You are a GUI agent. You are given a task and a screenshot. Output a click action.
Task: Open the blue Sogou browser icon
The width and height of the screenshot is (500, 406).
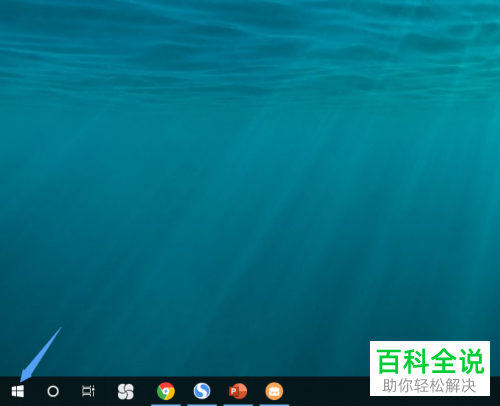[202, 391]
